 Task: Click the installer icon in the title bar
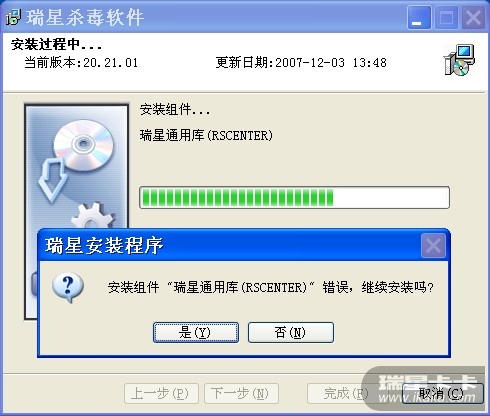pyautogui.click(x=13, y=17)
